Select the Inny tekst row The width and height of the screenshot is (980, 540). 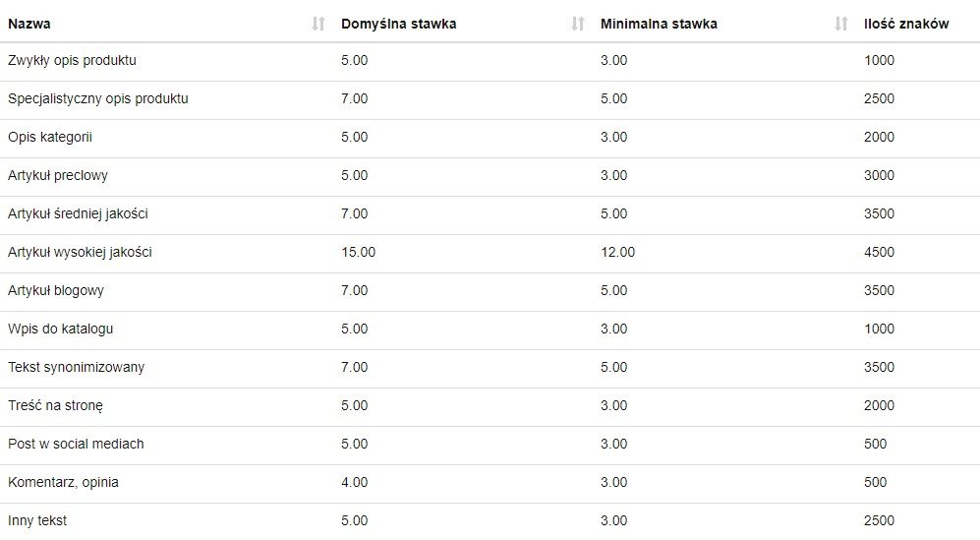[37, 520]
